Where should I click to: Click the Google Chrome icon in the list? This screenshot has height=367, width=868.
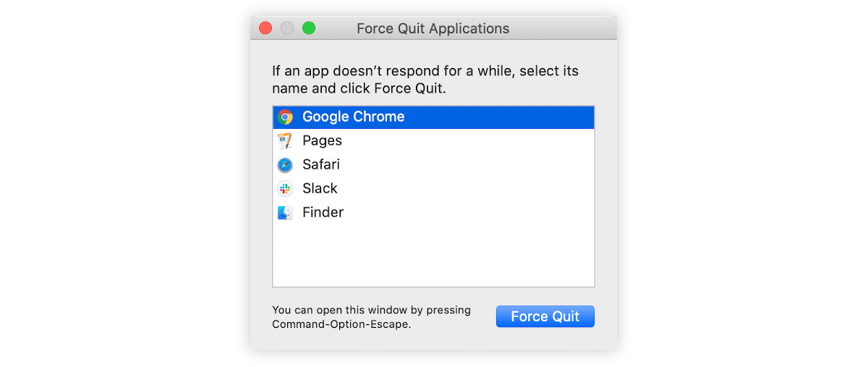click(x=285, y=117)
